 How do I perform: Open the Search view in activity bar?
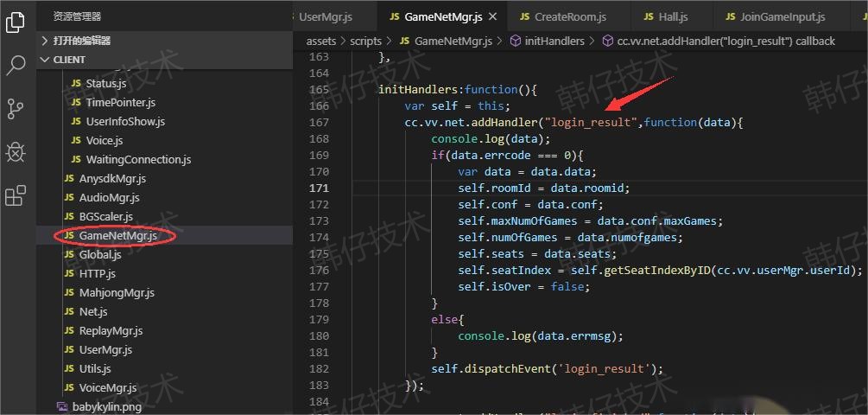(x=16, y=66)
